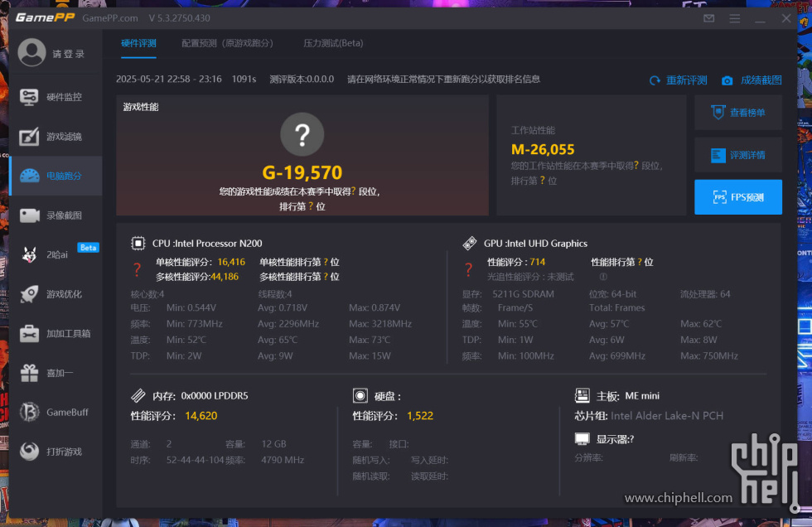Click 重新评测 to rerun benchmark

coord(679,80)
